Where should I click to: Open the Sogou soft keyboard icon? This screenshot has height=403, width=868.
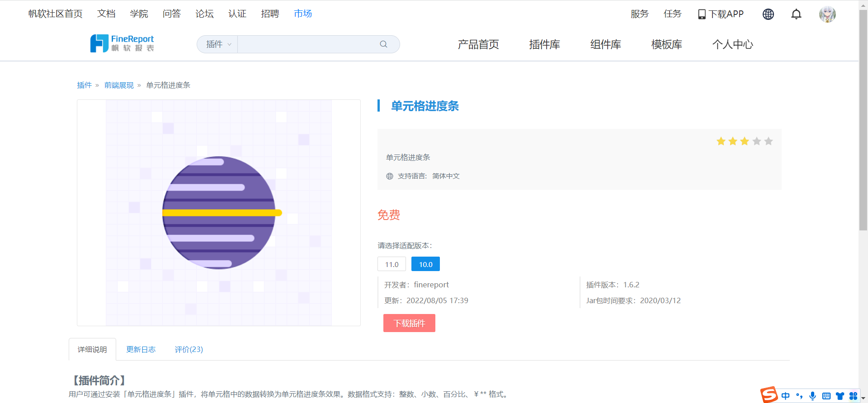point(826,396)
